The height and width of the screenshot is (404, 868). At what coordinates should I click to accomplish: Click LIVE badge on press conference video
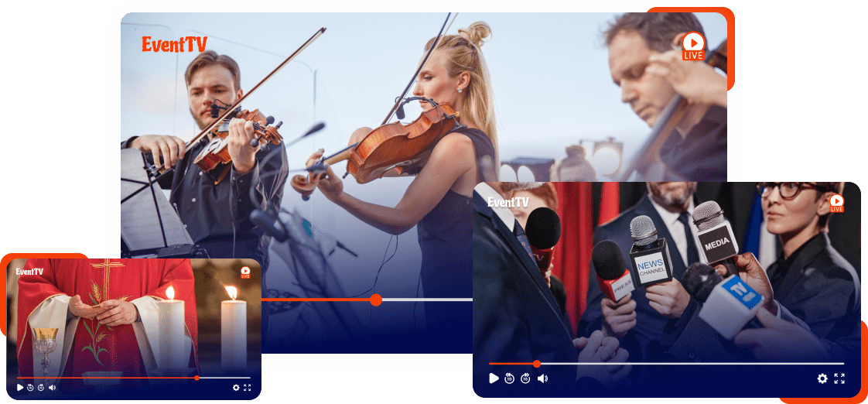pyautogui.click(x=836, y=204)
